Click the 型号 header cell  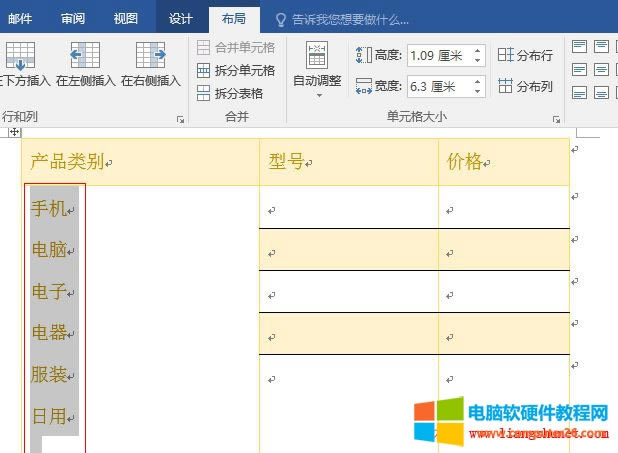348,161
